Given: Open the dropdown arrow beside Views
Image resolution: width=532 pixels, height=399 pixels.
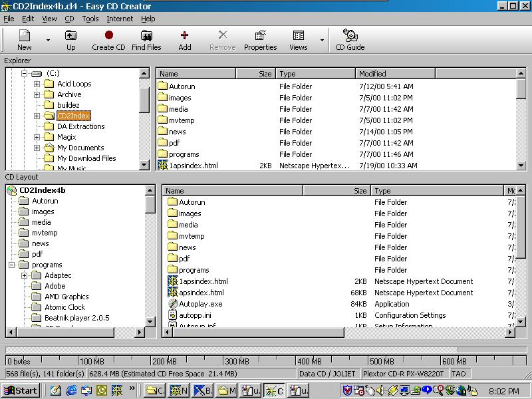Looking at the screenshot, I should click(322, 40).
